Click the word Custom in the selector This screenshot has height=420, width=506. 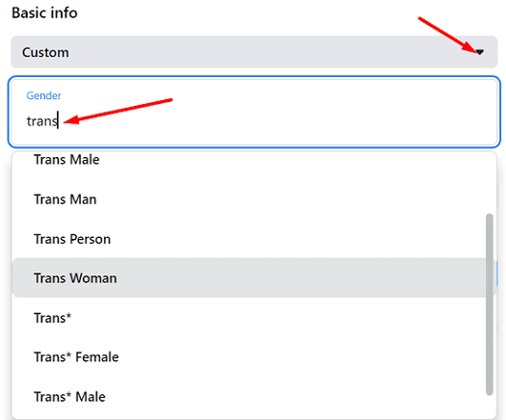pos(45,52)
